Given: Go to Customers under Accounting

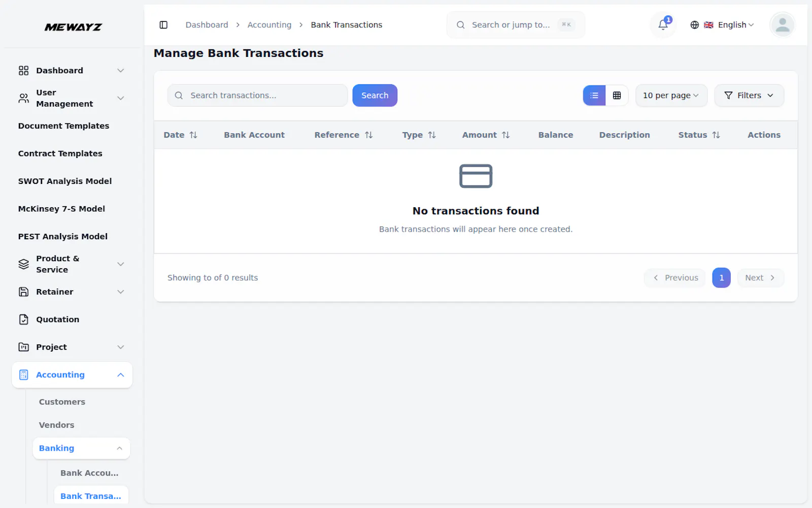Looking at the screenshot, I should click(x=62, y=402).
